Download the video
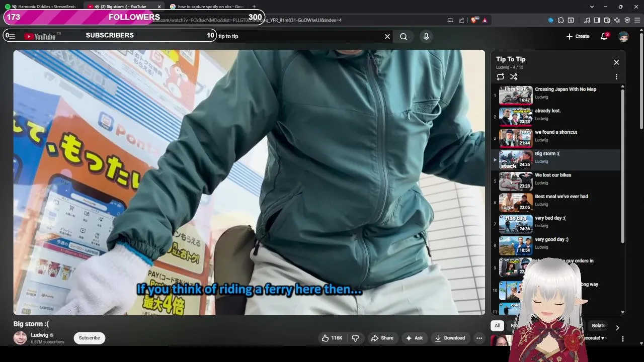The image size is (644, 362). pyautogui.click(x=450, y=338)
